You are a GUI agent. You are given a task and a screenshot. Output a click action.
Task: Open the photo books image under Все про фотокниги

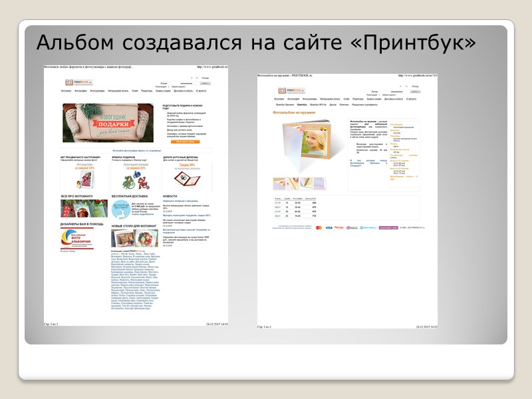point(84,208)
